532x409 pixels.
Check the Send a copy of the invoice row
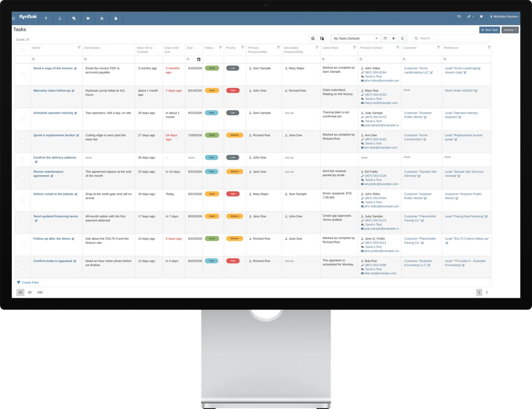click(23, 74)
